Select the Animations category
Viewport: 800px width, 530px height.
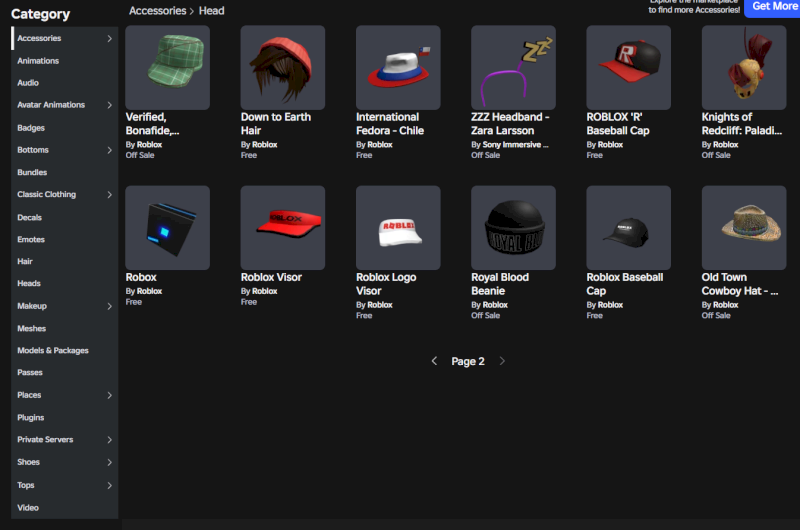[38, 61]
